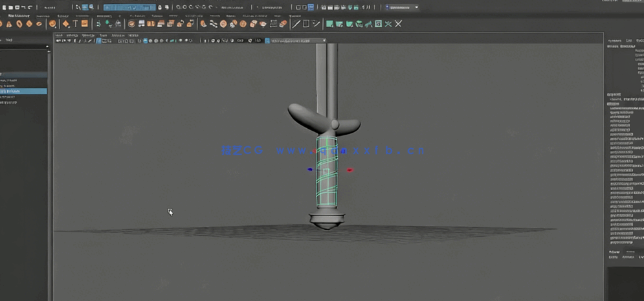Click the orange SVG square shelf icon

pos(85,23)
